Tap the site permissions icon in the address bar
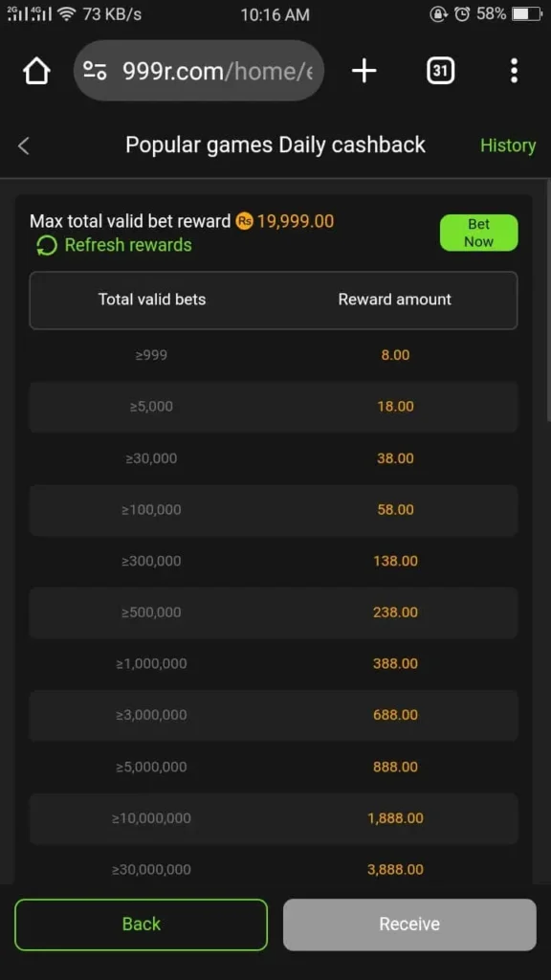Image resolution: width=551 pixels, height=980 pixels. pos(96,70)
